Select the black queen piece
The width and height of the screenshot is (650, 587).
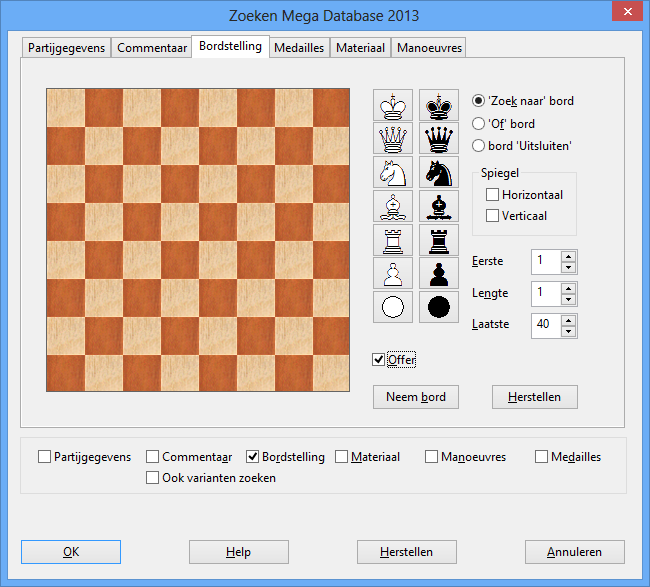point(439,138)
